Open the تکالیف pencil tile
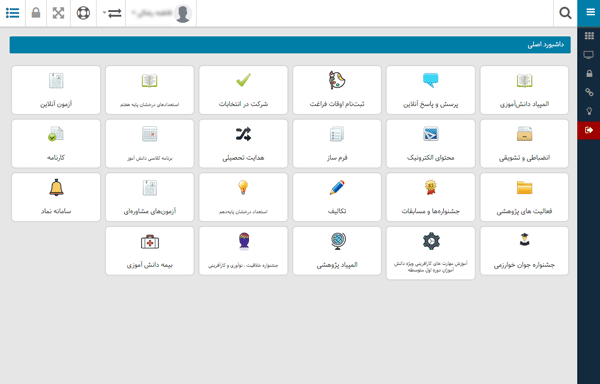The height and width of the screenshot is (384, 600). point(337,197)
